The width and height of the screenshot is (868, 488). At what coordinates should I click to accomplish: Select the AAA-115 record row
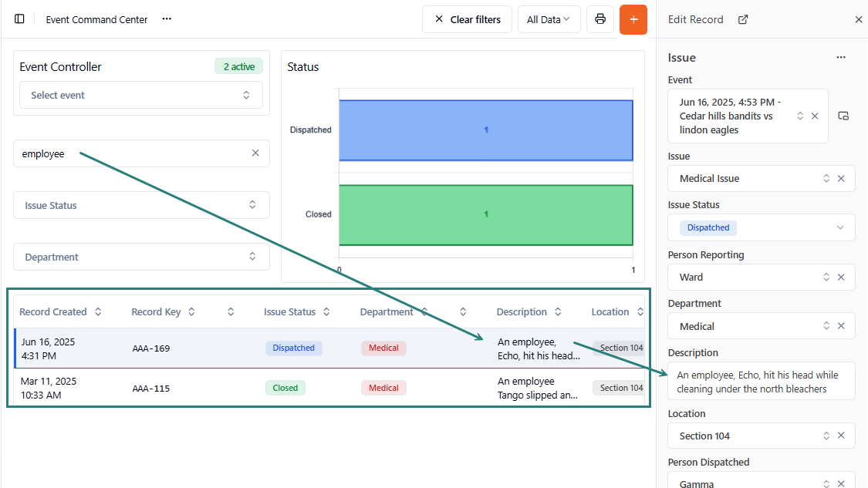(151, 389)
